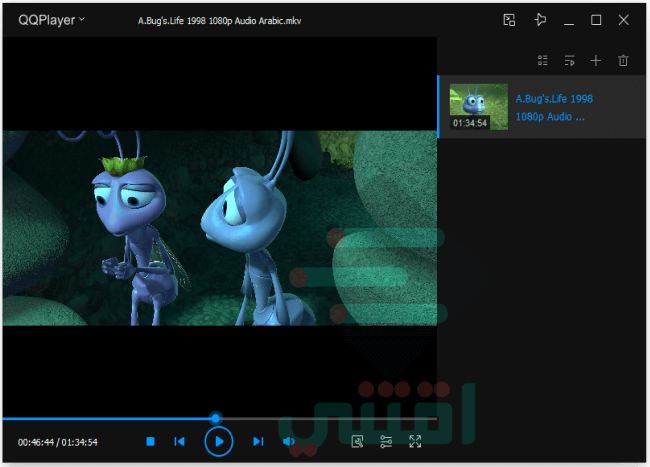The height and width of the screenshot is (467, 650).
Task: Skip to the previous track
Action: tap(179, 441)
